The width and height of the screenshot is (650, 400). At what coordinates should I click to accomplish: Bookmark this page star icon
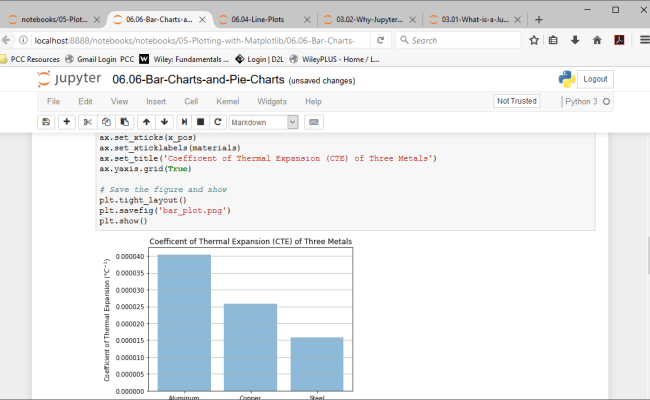pos(534,40)
